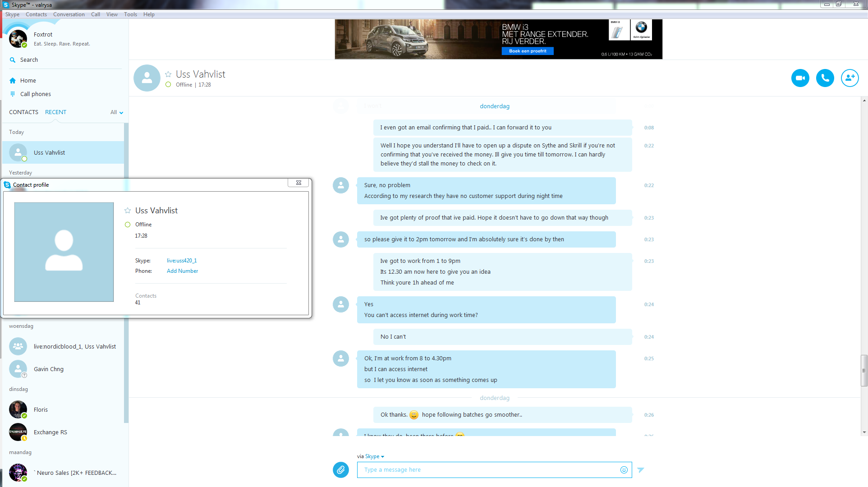Click the Call phones dialpad icon
The height and width of the screenshot is (487, 868).
tap(13, 94)
